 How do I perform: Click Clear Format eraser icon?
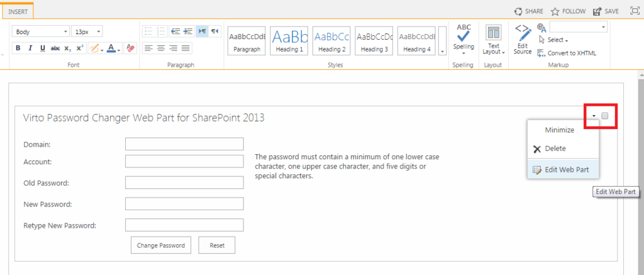tap(130, 48)
